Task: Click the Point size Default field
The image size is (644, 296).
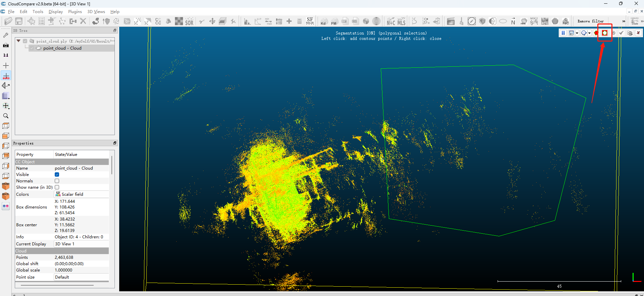Action: click(x=81, y=277)
